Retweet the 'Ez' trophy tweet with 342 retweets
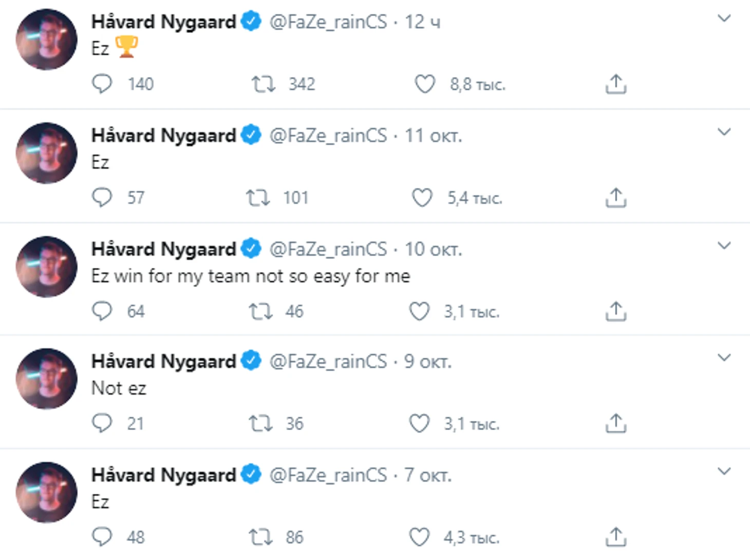 pos(263,84)
